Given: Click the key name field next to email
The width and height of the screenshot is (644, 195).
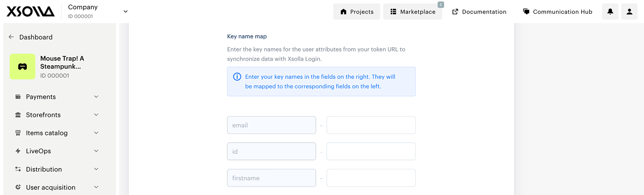Looking at the screenshot, I should click(x=371, y=125).
